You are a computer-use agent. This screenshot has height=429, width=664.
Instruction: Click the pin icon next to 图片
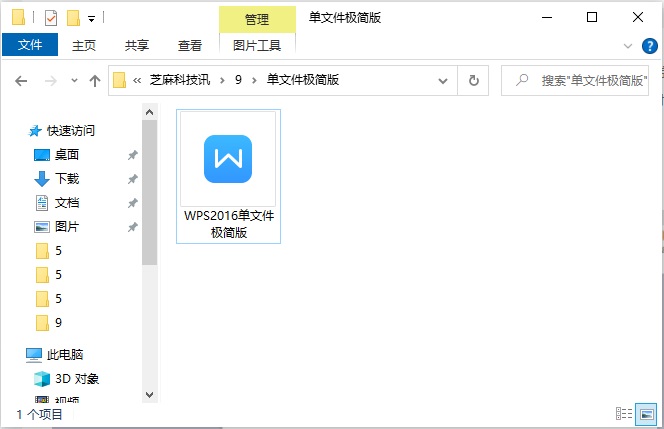point(133,227)
